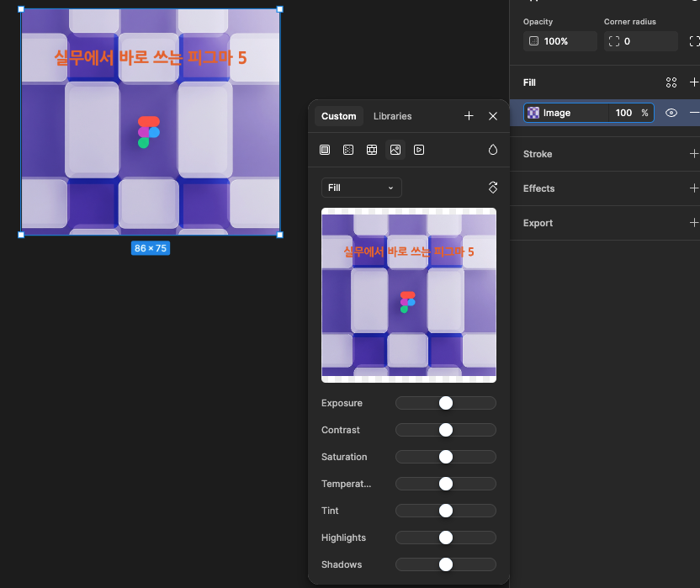
Task: Open the Fill styles grid icon
Action: click(671, 82)
